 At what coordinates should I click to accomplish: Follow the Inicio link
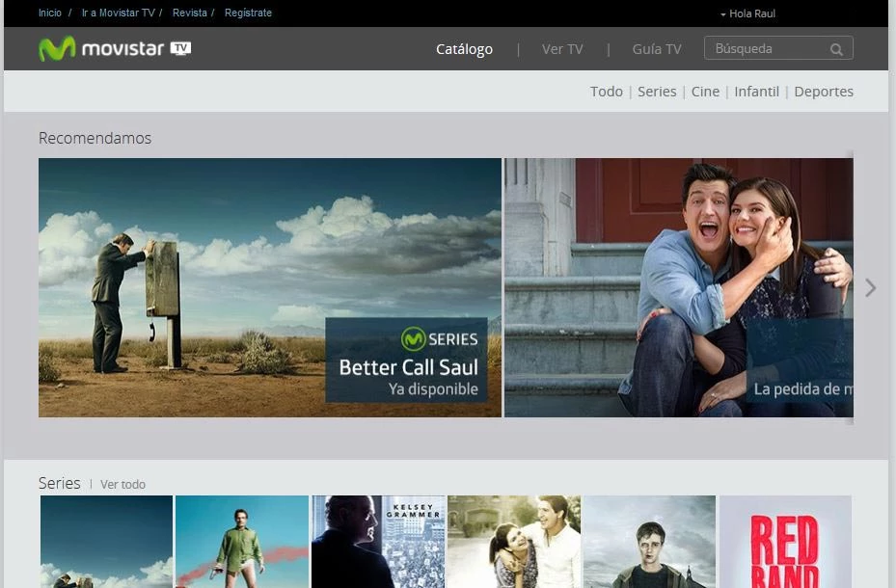point(50,13)
